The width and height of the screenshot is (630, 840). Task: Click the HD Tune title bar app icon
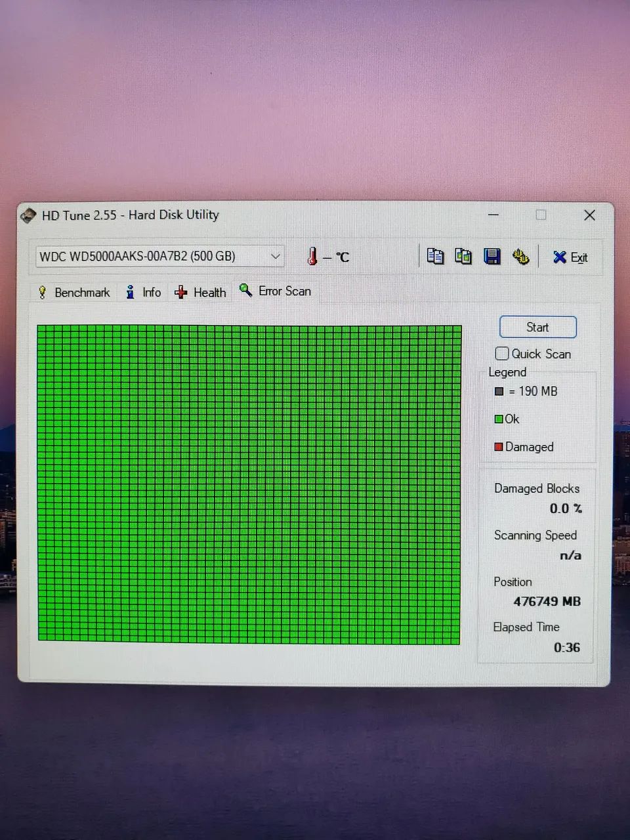pos(28,215)
